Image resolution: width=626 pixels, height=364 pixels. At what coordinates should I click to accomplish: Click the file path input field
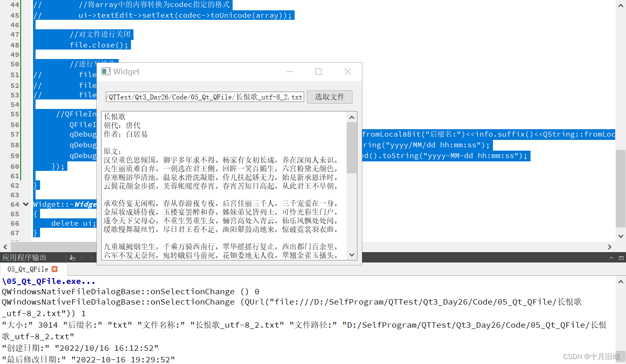[x=205, y=97]
